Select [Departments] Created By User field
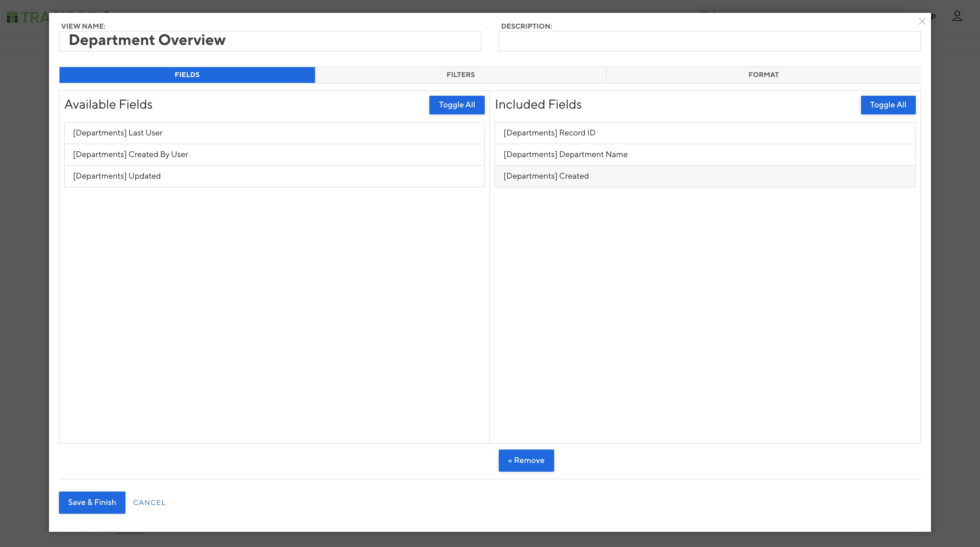Viewport: 980px width, 547px height. click(274, 154)
